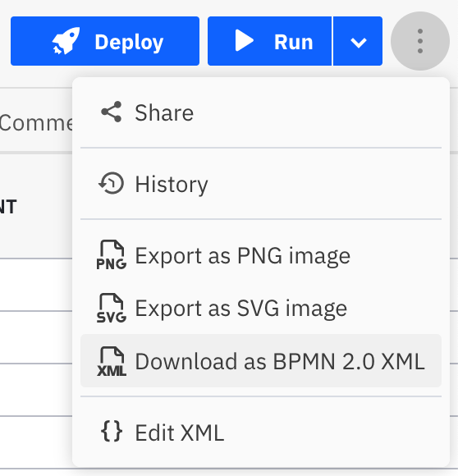Click the play triangle icon on Run

coord(244,40)
